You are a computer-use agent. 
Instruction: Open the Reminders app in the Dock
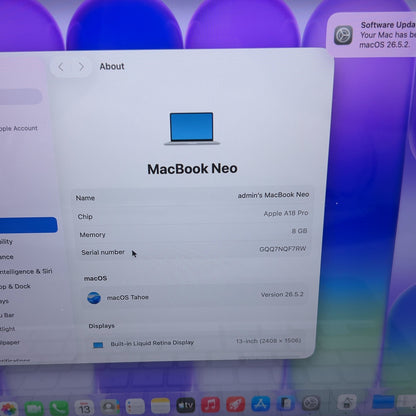135,406
